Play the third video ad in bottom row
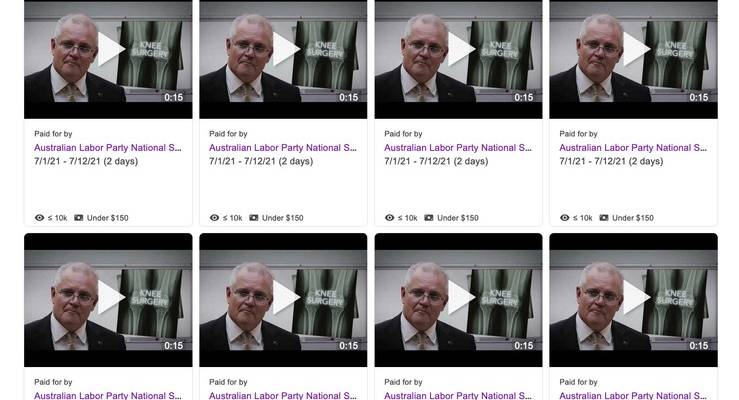Screen dimensions: 739x400 point(461,297)
